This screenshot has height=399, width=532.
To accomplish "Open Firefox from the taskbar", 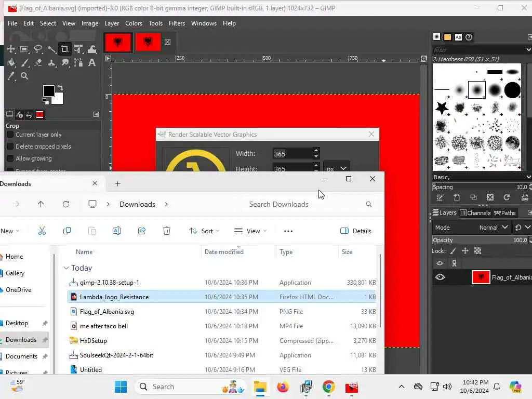I will pos(283,387).
